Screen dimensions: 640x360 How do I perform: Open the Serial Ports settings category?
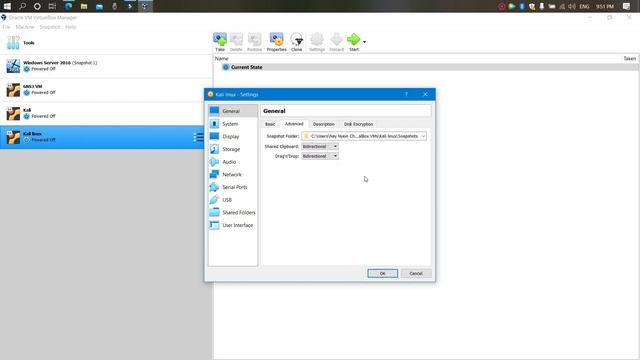pyautogui.click(x=233, y=187)
